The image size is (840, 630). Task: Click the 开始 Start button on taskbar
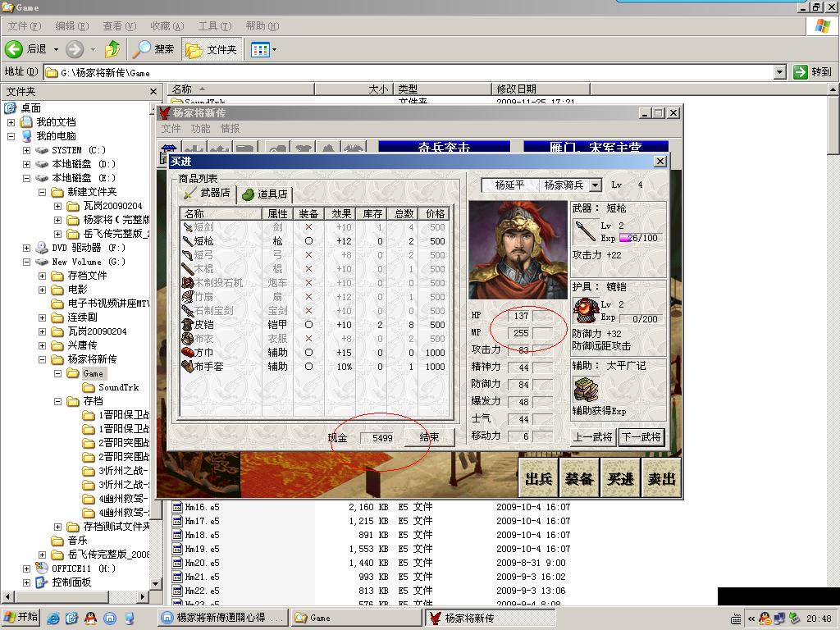click(x=21, y=618)
